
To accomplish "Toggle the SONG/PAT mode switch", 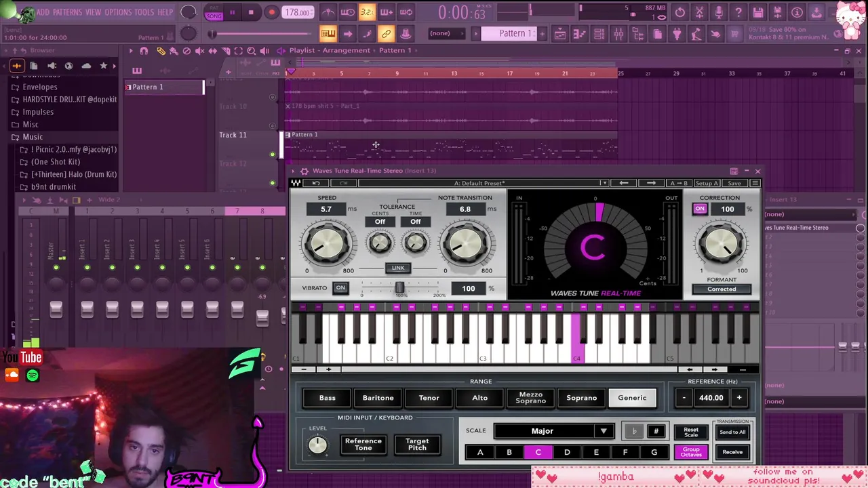I will [214, 12].
